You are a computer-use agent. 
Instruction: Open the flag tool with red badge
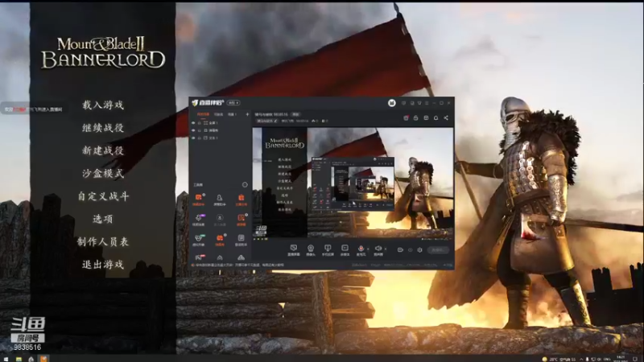tap(200, 257)
